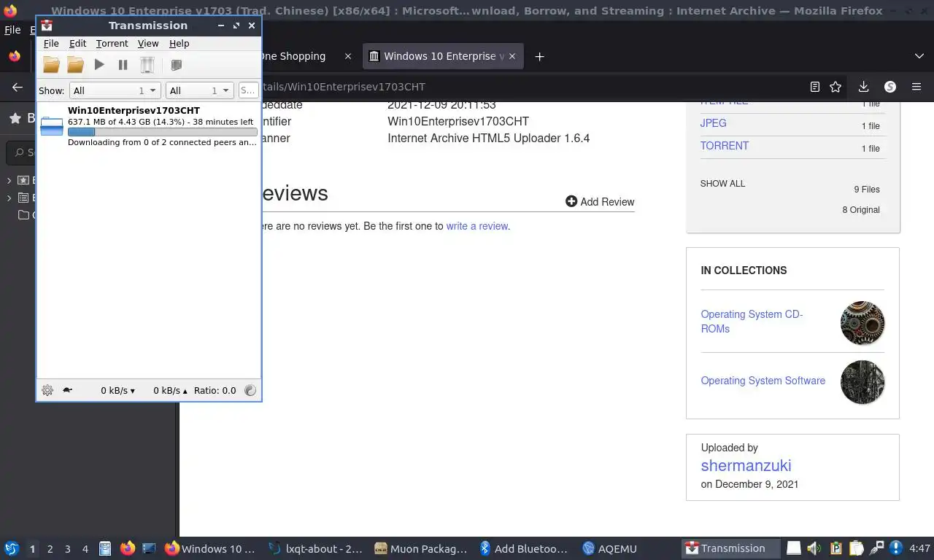Click the Win10Enterprisev1703CHT torrent folder icon
Viewport: 934px width, 560px height.
tap(52, 125)
